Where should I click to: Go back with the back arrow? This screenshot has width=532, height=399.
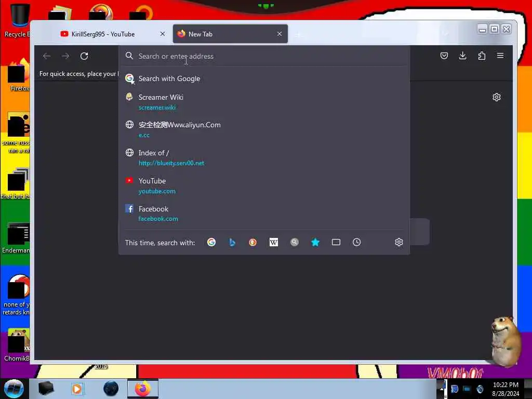[47, 56]
